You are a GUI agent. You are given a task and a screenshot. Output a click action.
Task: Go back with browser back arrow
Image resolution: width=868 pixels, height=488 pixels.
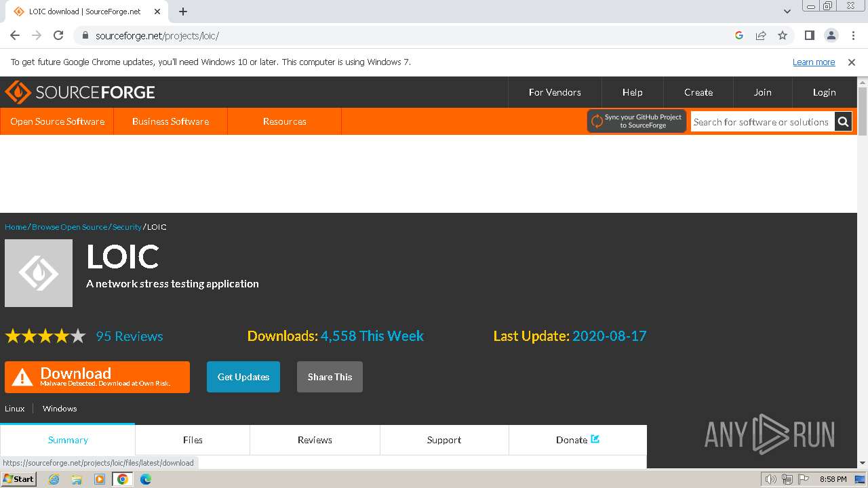(15, 35)
